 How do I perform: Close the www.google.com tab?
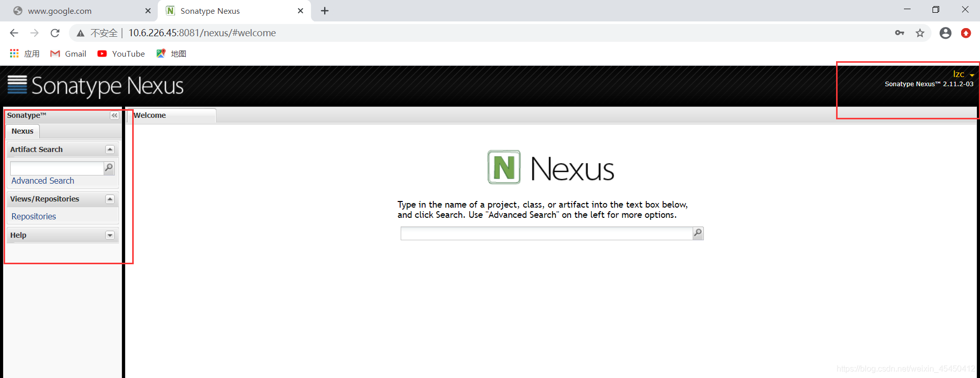(x=148, y=11)
